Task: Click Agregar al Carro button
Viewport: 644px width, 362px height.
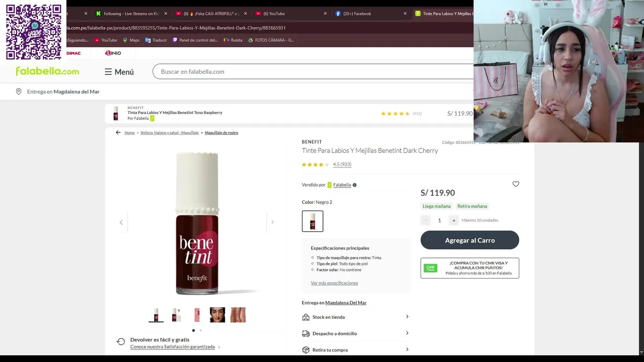Action: click(470, 240)
